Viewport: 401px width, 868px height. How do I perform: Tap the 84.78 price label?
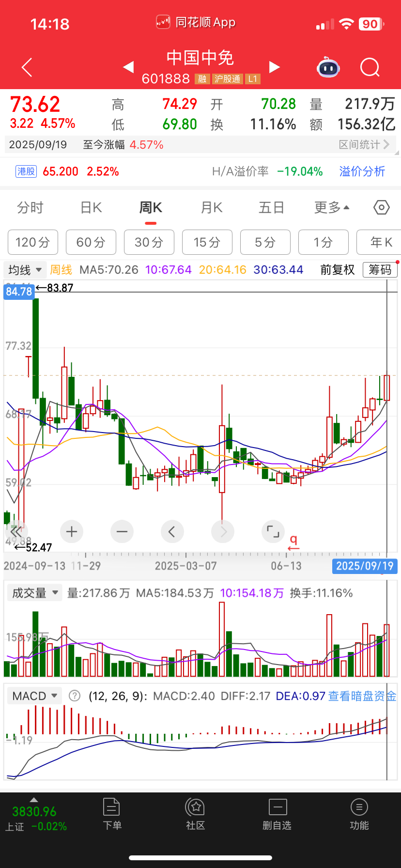19,292
